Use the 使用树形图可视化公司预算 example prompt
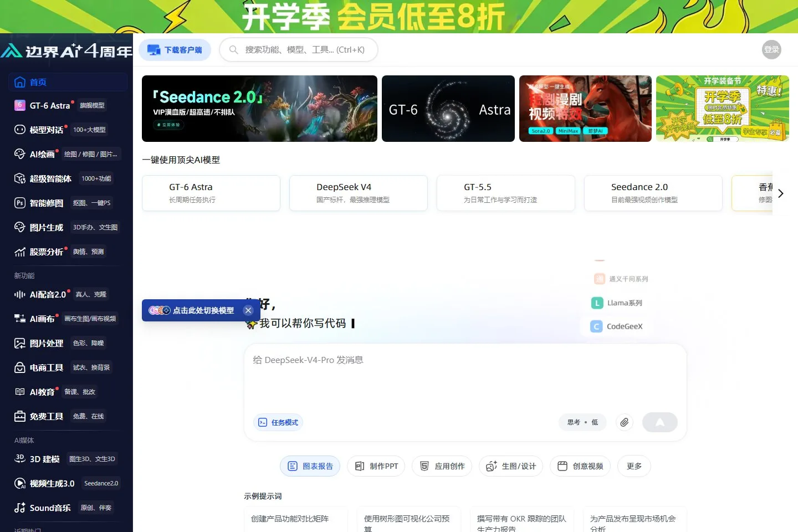The image size is (798, 532). [409, 519]
